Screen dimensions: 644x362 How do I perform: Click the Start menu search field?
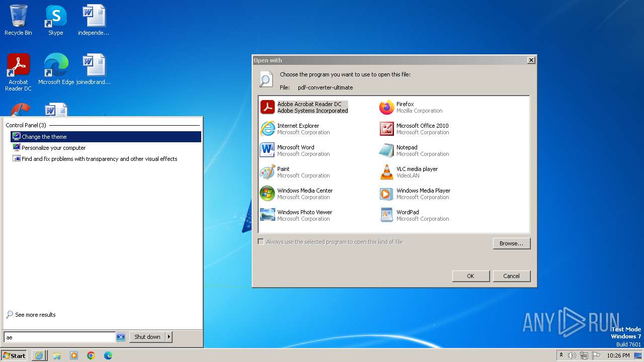(59, 337)
